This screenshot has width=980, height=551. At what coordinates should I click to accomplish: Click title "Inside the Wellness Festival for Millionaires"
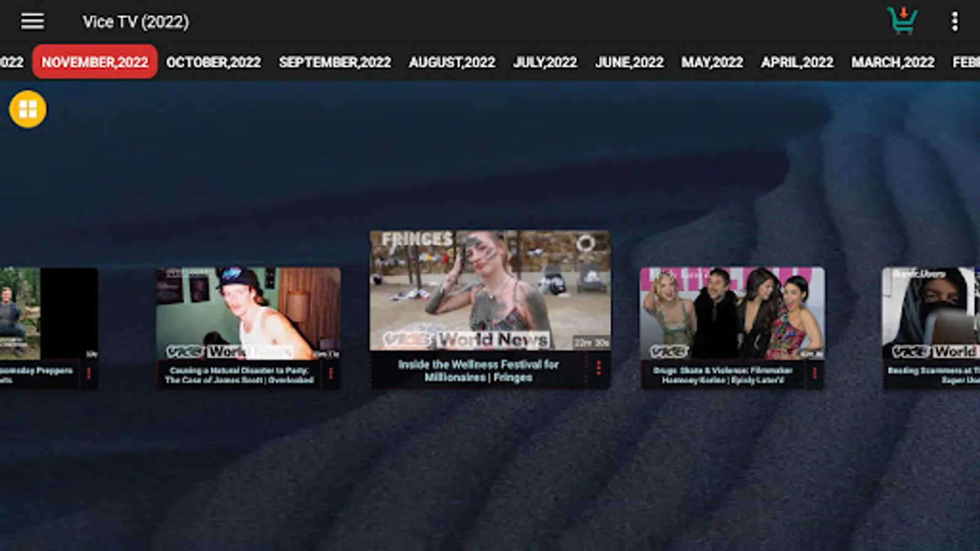click(478, 370)
